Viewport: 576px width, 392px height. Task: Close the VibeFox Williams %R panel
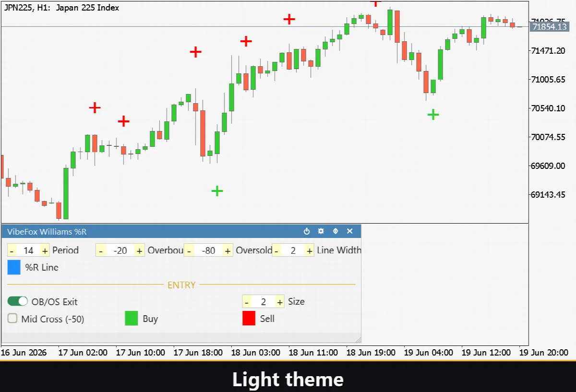coord(350,231)
